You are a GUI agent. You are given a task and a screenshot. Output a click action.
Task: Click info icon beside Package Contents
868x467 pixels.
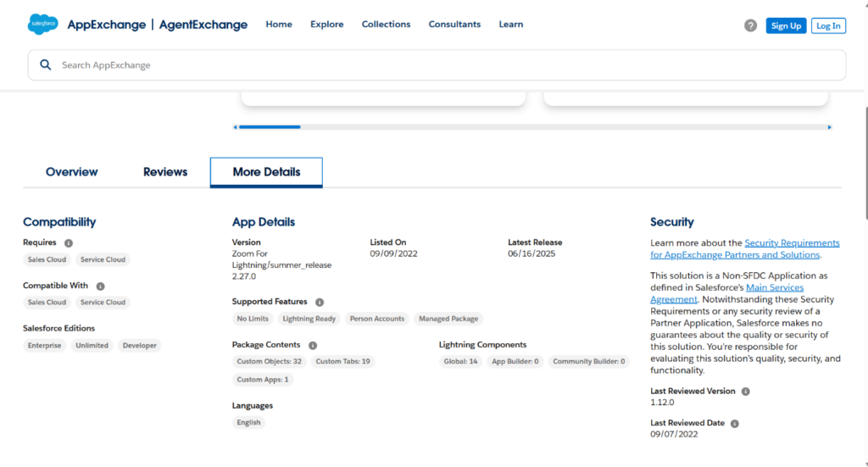point(313,346)
